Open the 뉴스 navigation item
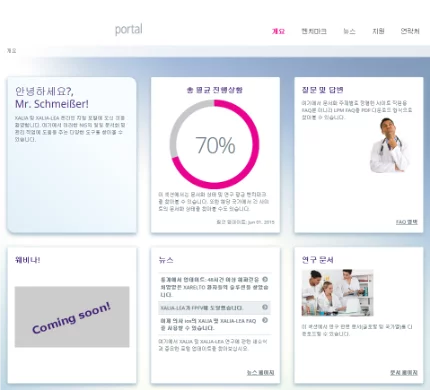This screenshot has height=390, width=430. (x=349, y=31)
